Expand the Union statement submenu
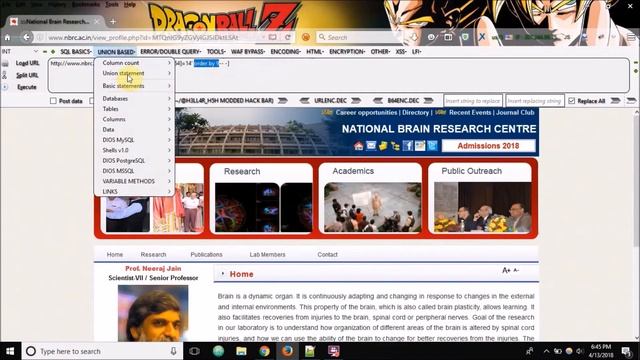The image size is (640, 360). (x=135, y=73)
